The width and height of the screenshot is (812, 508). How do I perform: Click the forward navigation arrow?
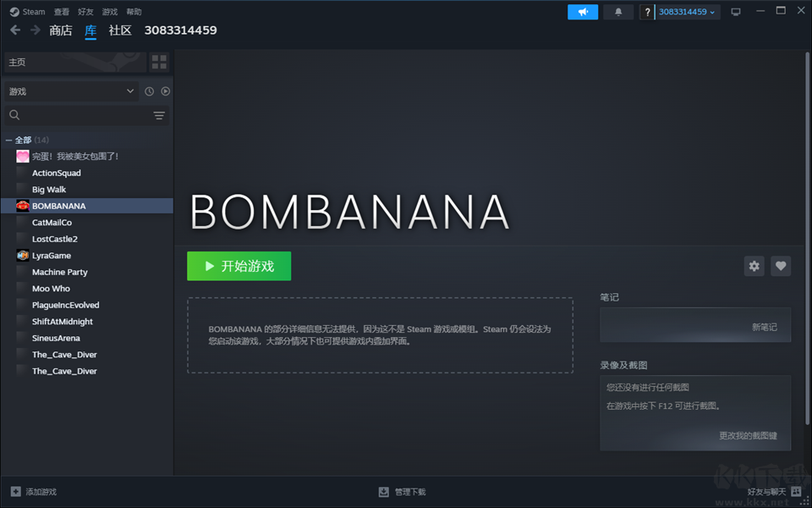pyautogui.click(x=36, y=30)
